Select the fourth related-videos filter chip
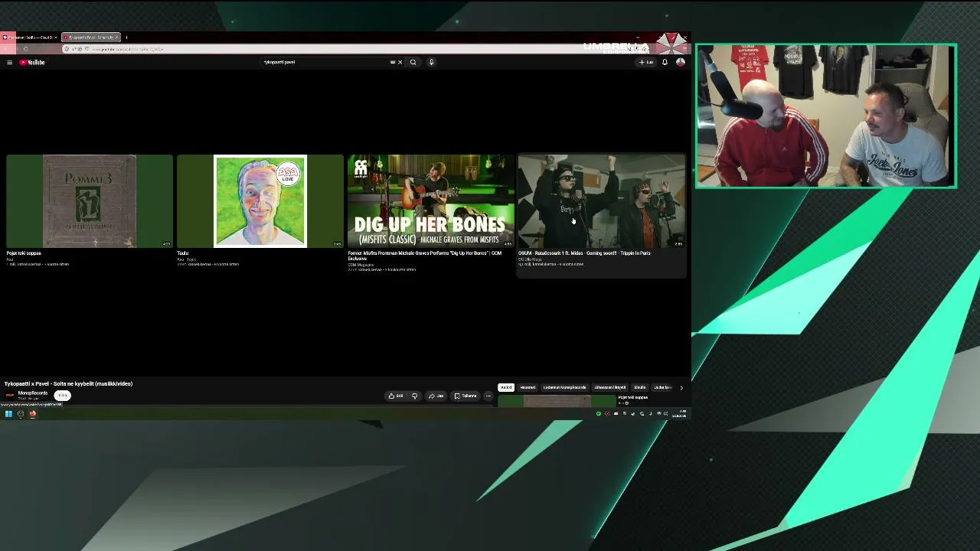Viewport: 980px width, 551px height. [610, 387]
